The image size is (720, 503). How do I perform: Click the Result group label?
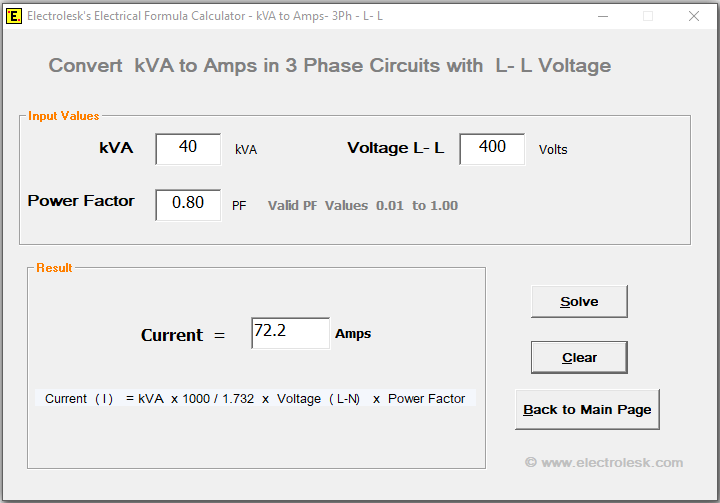point(54,268)
